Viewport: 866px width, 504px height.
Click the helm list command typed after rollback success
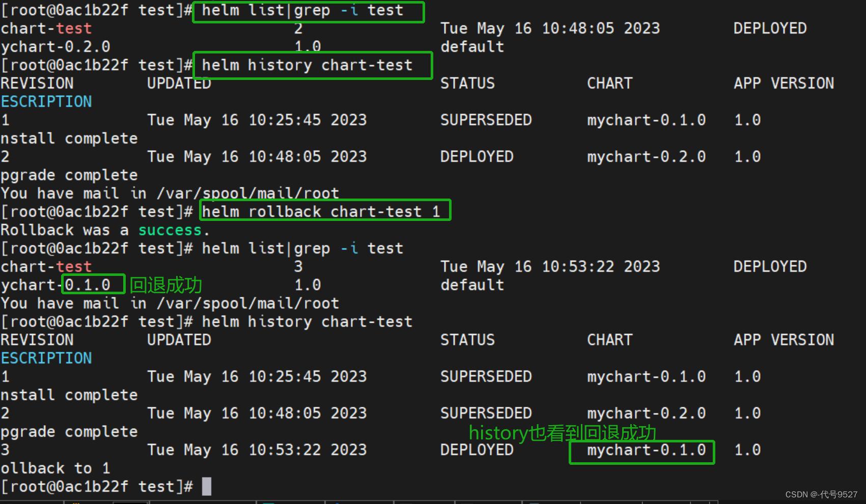pyautogui.click(x=302, y=248)
